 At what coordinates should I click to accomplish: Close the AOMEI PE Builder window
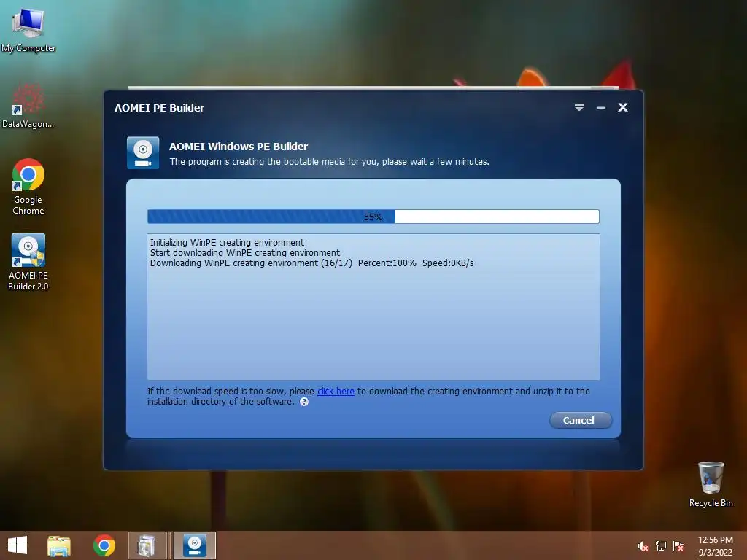[x=623, y=108]
